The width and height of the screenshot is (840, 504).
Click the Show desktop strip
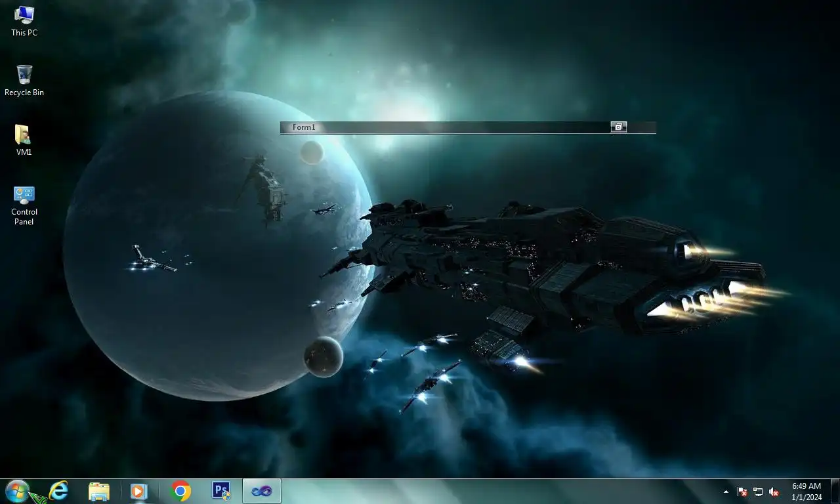click(x=835, y=492)
